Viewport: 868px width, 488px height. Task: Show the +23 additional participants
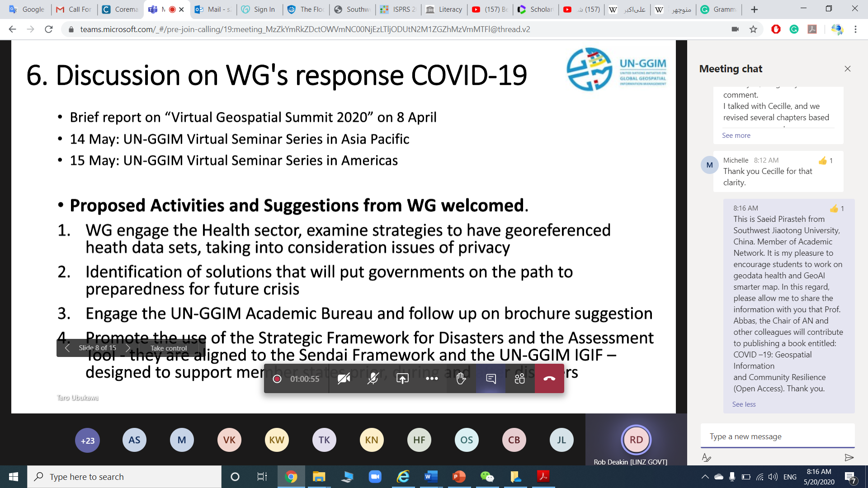tap(87, 441)
